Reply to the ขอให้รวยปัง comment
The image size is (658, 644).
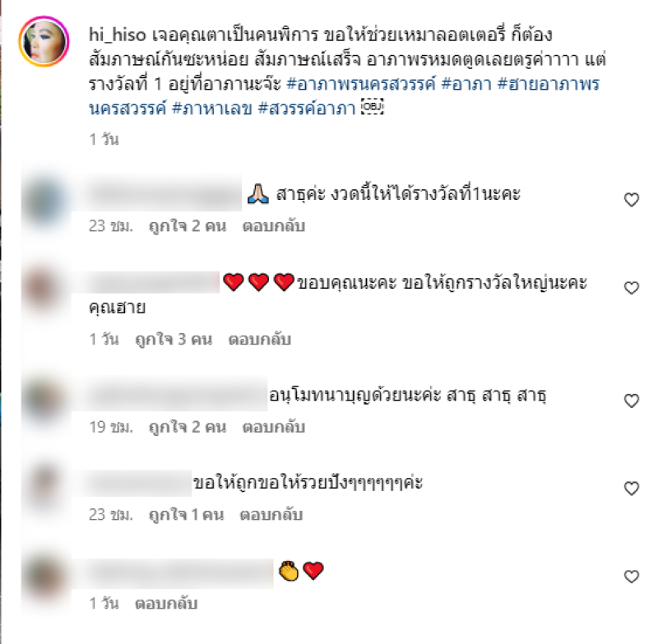point(271,515)
